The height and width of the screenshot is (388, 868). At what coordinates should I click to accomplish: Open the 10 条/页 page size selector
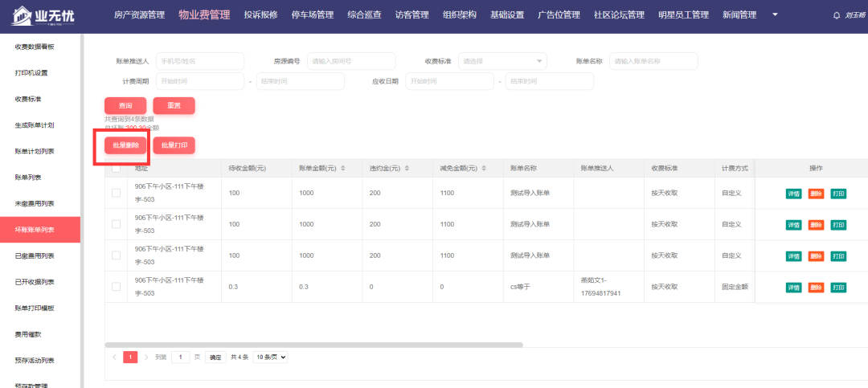(x=271, y=357)
